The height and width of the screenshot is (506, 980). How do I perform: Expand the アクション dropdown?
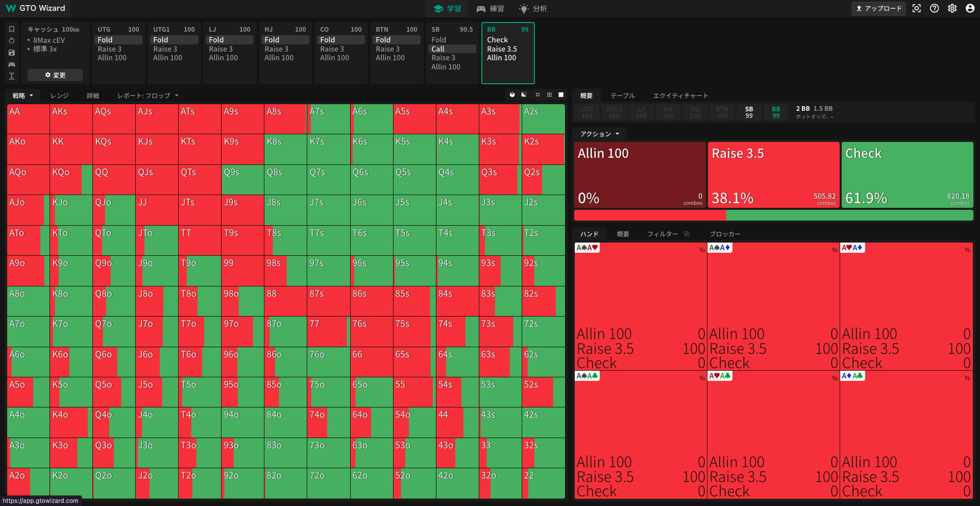pyautogui.click(x=600, y=134)
